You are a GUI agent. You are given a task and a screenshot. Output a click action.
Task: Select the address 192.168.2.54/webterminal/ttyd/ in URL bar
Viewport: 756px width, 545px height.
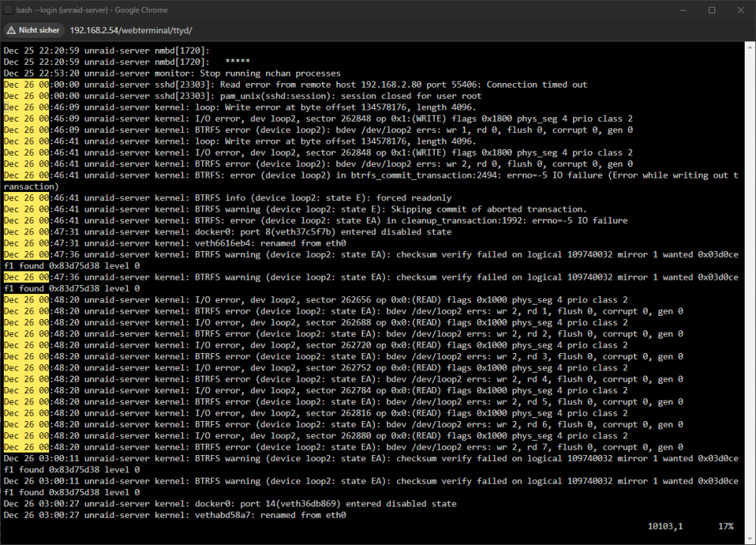[131, 30]
